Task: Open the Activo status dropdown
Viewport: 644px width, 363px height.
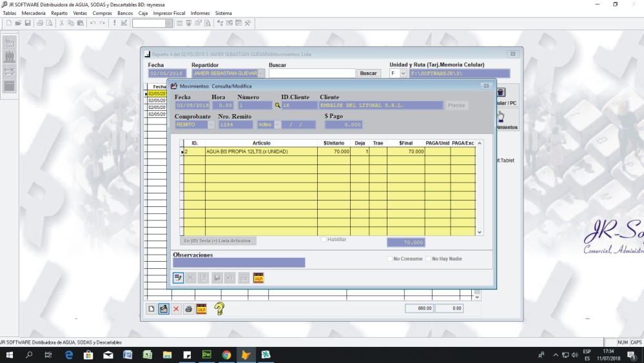Action: tap(278, 125)
